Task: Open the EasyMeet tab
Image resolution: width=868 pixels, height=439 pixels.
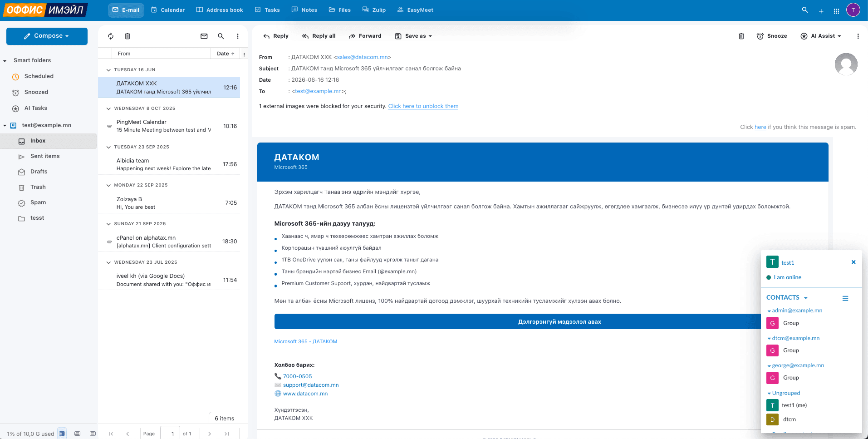Action: click(415, 10)
